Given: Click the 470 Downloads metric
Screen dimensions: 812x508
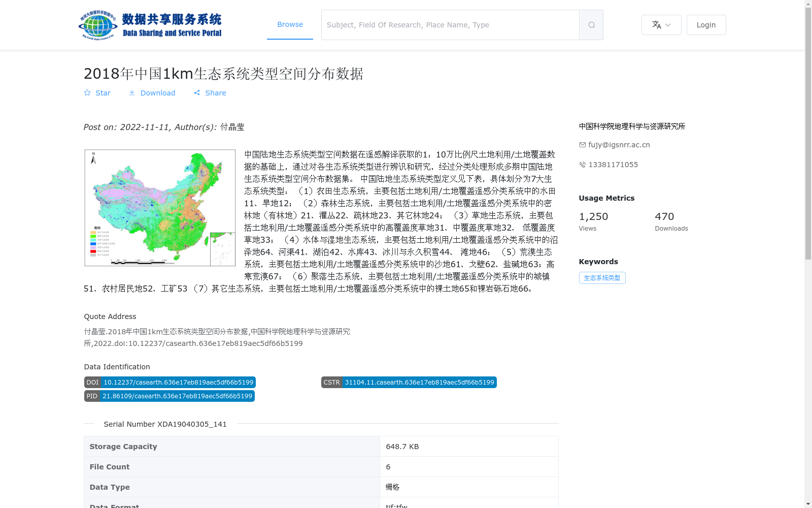Looking at the screenshot, I should pos(671,221).
